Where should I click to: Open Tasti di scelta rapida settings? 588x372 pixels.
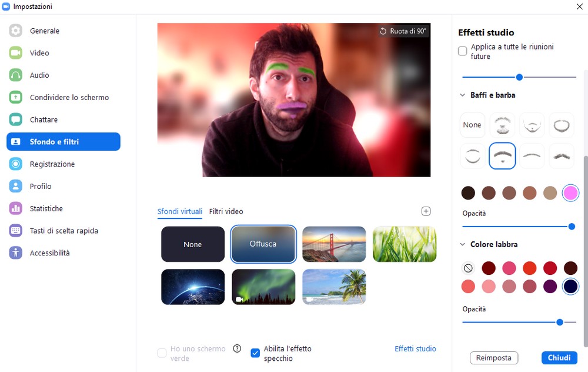64,231
